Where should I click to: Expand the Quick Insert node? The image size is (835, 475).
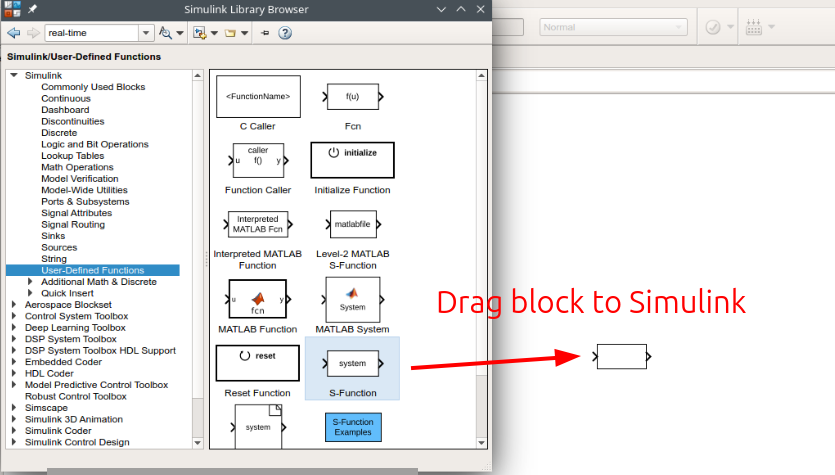30,293
